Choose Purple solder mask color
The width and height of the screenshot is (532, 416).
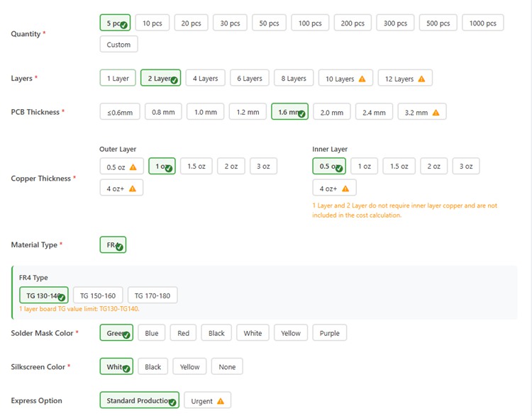[329, 333]
